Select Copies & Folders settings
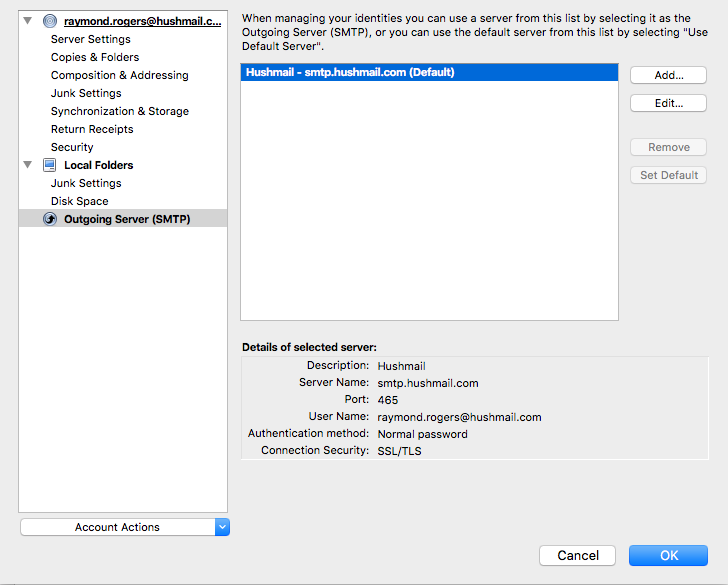 click(x=95, y=57)
